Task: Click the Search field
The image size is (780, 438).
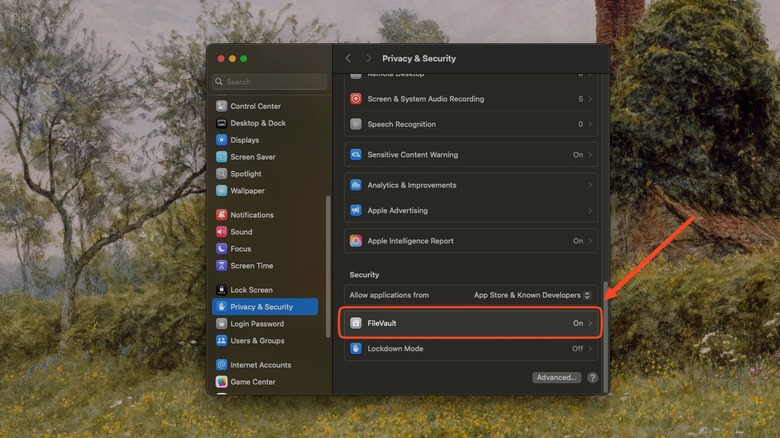Action: pyautogui.click(x=270, y=82)
